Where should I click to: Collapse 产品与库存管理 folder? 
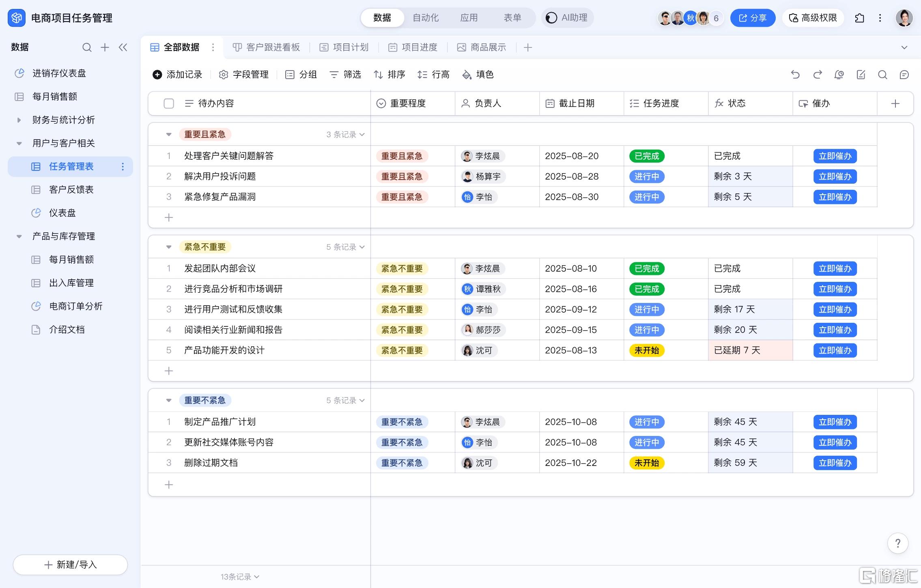click(x=19, y=236)
